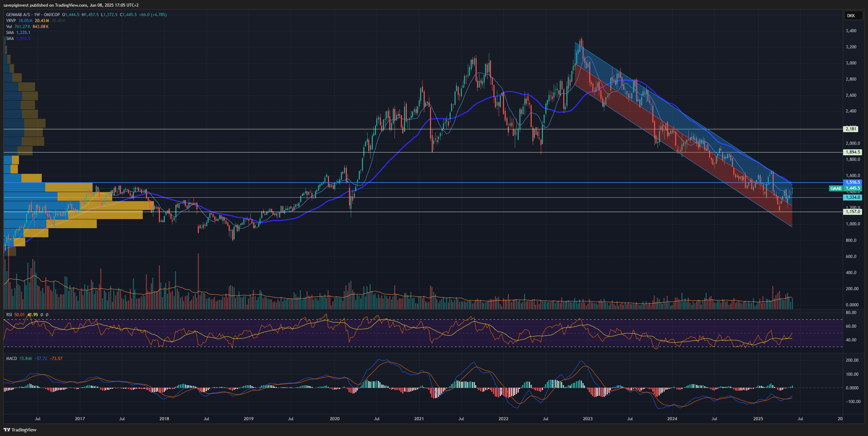Screen dimensions: 868x436
Task: Select the GENMAB A/S symbol title
Action: point(18,15)
